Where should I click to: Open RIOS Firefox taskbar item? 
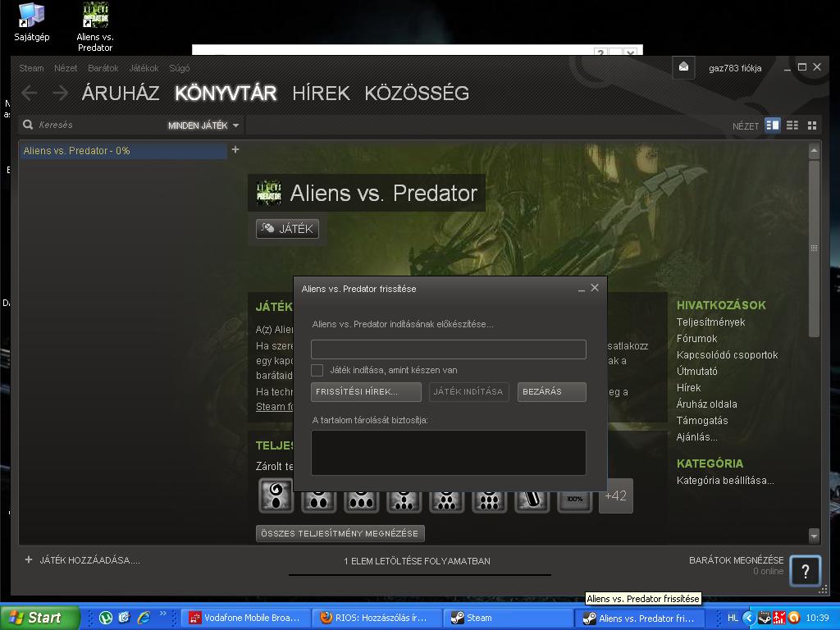[379, 618]
